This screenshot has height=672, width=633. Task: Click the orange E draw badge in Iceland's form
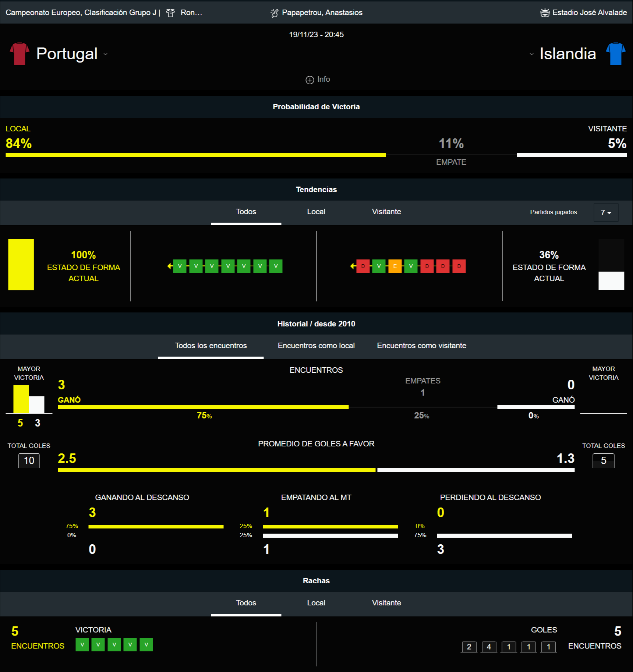tap(395, 266)
